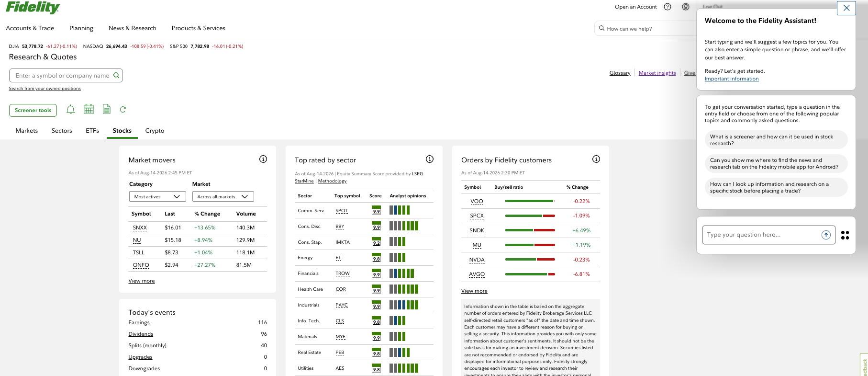868x376 pixels.
Task: Show info for Market movers
Action: (263, 159)
